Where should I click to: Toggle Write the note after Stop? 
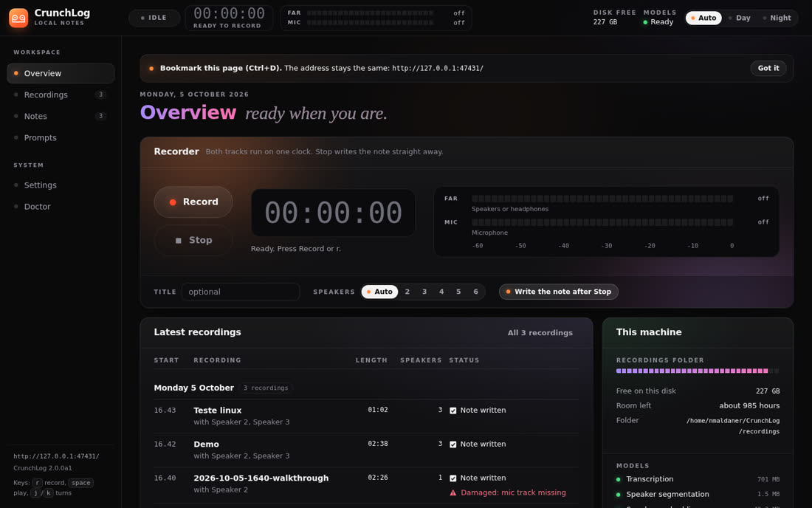pyautogui.click(x=558, y=292)
